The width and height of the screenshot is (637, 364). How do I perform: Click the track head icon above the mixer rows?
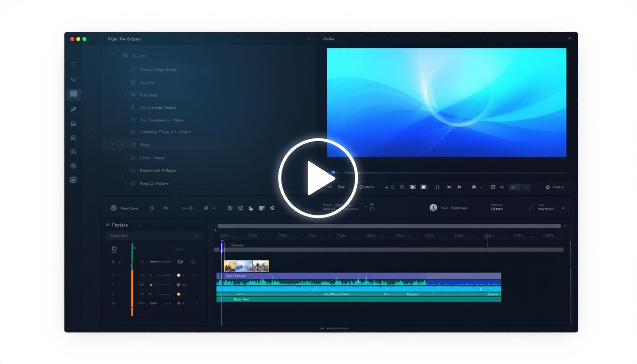coord(114,249)
